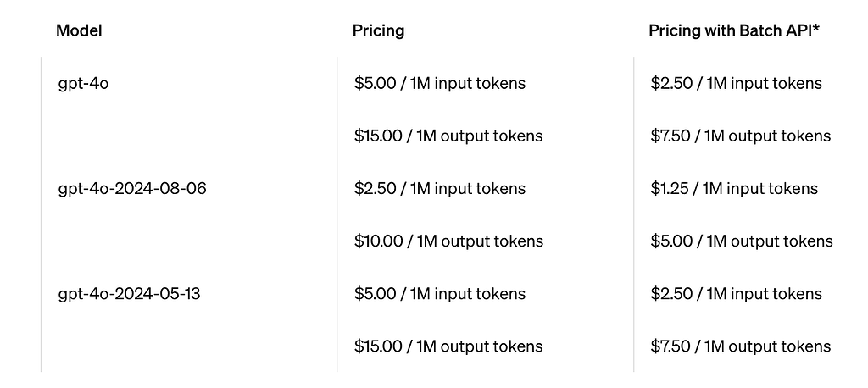Click the Model column header
The image size is (868, 388).
(x=79, y=31)
